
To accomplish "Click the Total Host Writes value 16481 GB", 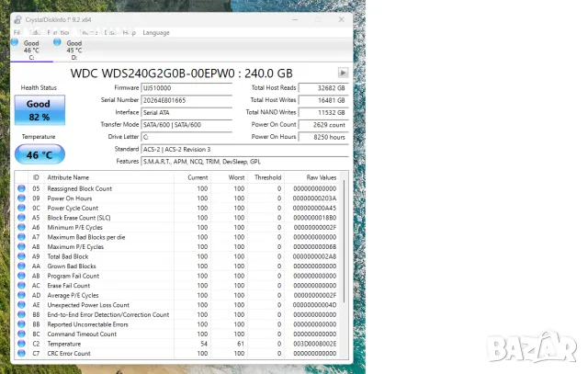I will pyautogui.click(x=323, y=100).
